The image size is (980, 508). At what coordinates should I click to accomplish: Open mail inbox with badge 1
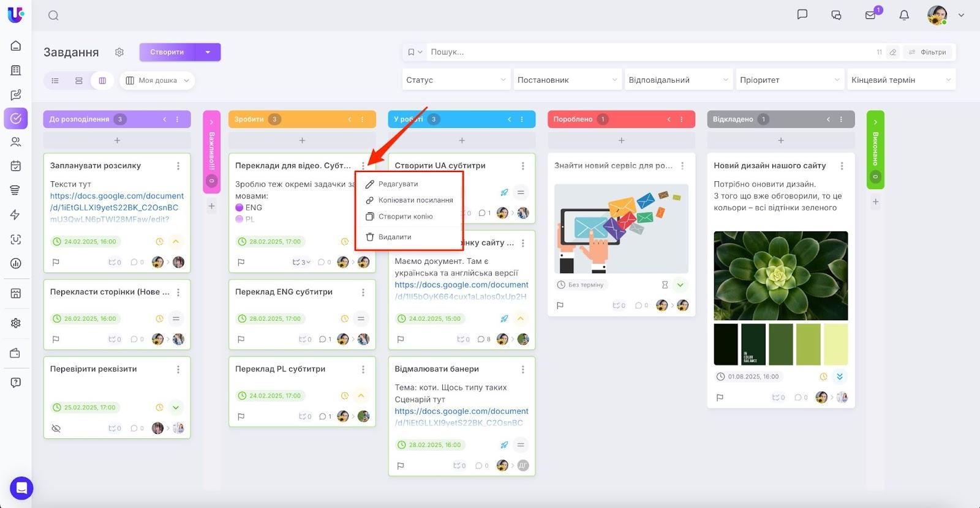point(870,15)
